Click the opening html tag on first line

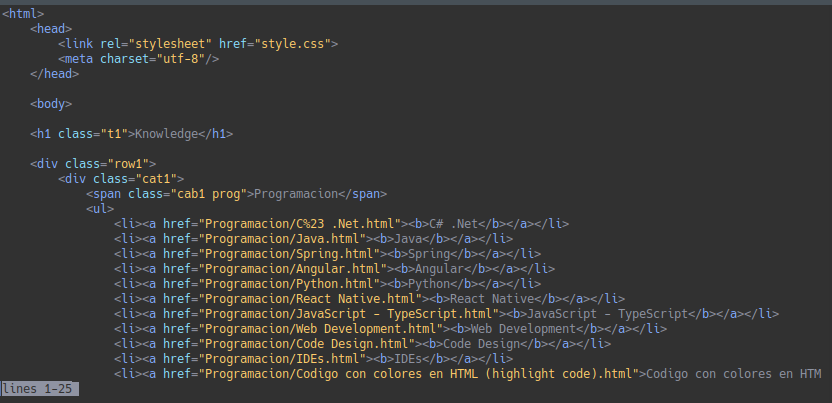pyautogui.click(x=23, y=13)
